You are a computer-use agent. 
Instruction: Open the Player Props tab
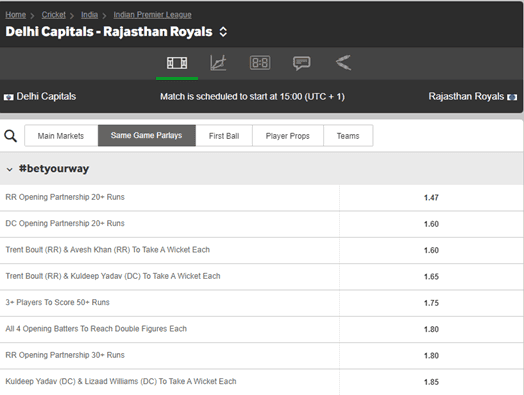[x=288, y=136]
